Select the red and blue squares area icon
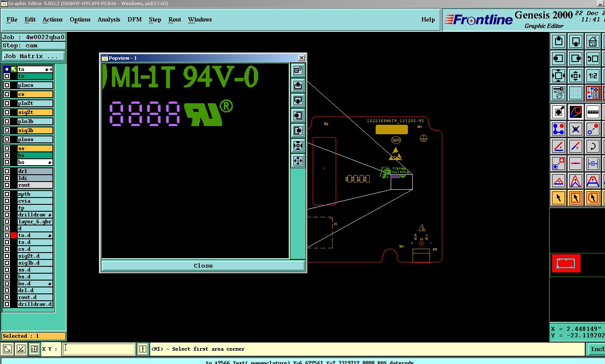The height and width of the screenshot is (364, 605). pos(576,112)
